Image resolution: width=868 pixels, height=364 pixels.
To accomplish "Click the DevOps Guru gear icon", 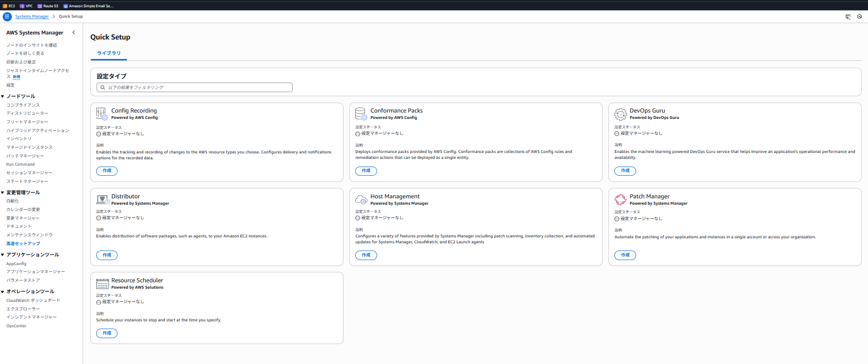I will [620, 113].
